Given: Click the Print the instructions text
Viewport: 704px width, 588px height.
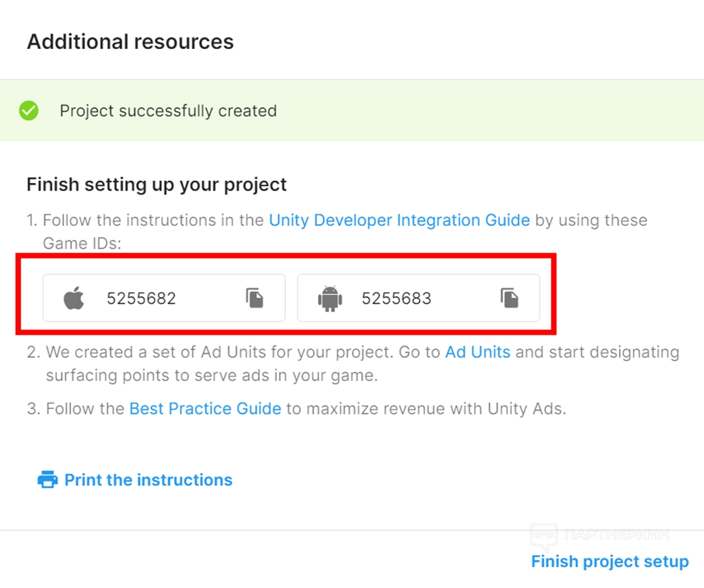Looking at the screenshot, I should pos(148,480).
